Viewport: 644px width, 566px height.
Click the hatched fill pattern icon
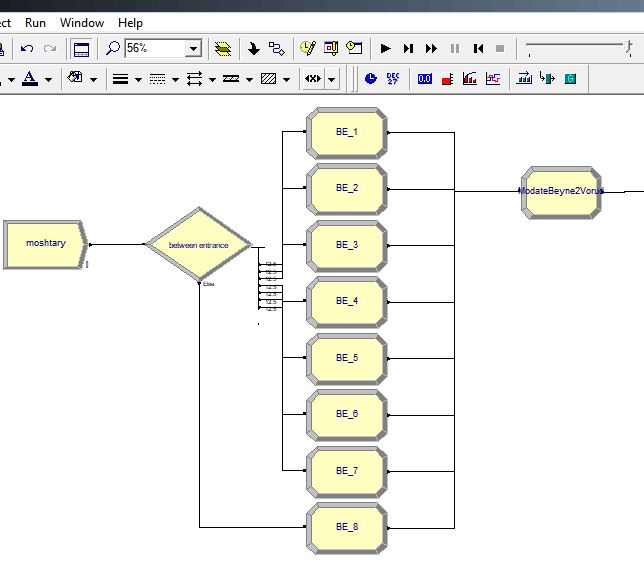point(268,78)
